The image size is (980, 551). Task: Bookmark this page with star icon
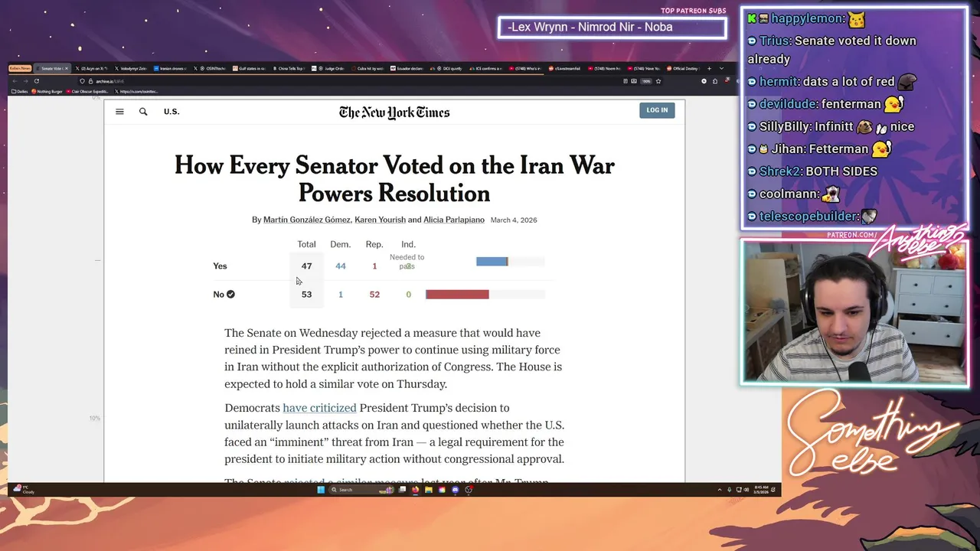coord(658,81)
